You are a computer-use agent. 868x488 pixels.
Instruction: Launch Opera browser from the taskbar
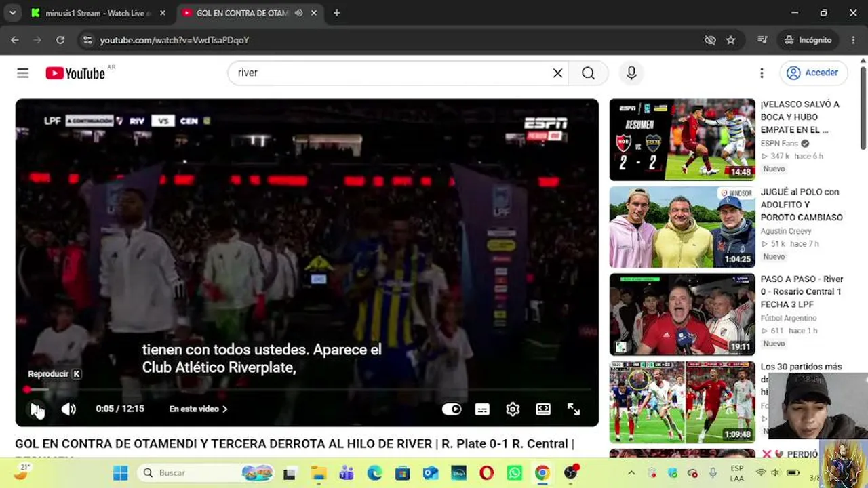pos(486,473)
